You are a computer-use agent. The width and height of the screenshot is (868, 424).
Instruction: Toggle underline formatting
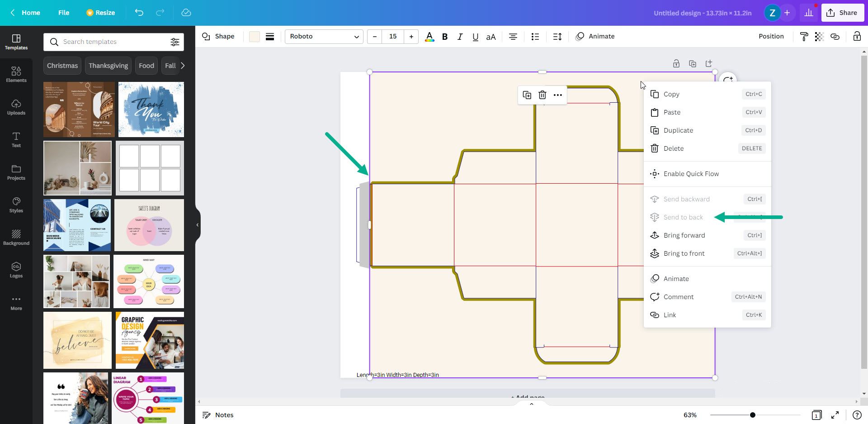(x=475, y=36)
